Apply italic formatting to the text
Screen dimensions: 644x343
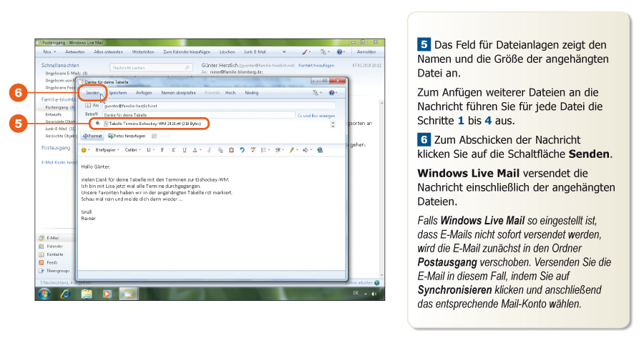click(172, 150)
